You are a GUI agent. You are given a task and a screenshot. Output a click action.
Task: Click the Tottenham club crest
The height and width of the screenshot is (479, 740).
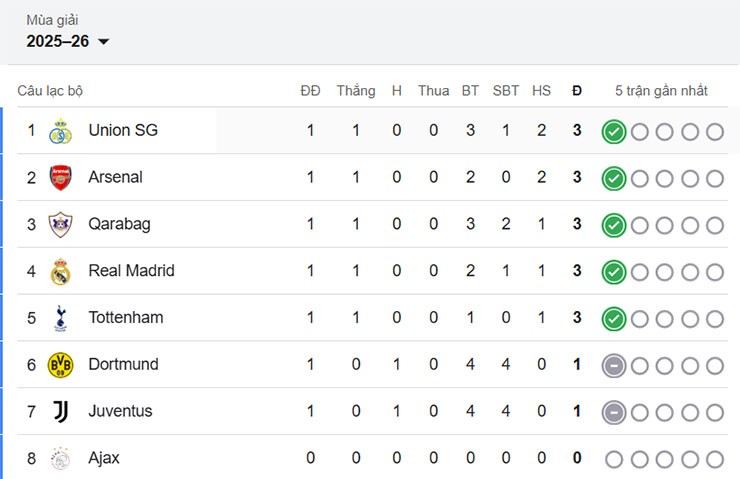tap(61, 318)
